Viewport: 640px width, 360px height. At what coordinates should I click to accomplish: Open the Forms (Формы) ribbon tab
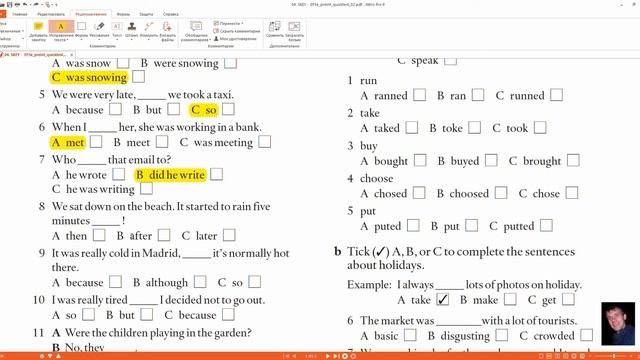(x=123, y=14)
